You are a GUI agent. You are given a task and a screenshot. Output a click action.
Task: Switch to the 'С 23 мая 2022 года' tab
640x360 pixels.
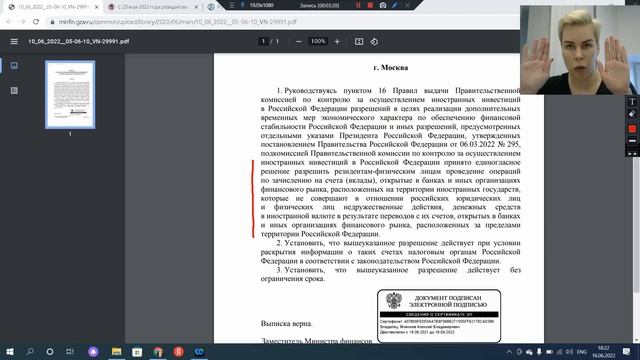click(152, 7)
